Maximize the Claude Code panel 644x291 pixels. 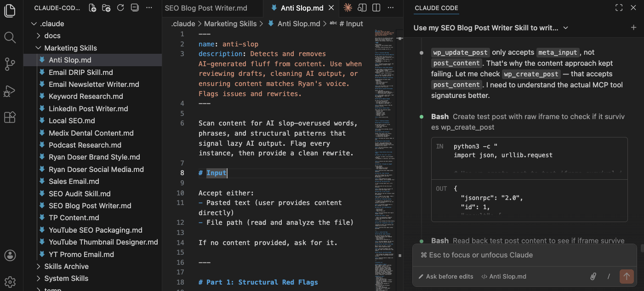619,8
